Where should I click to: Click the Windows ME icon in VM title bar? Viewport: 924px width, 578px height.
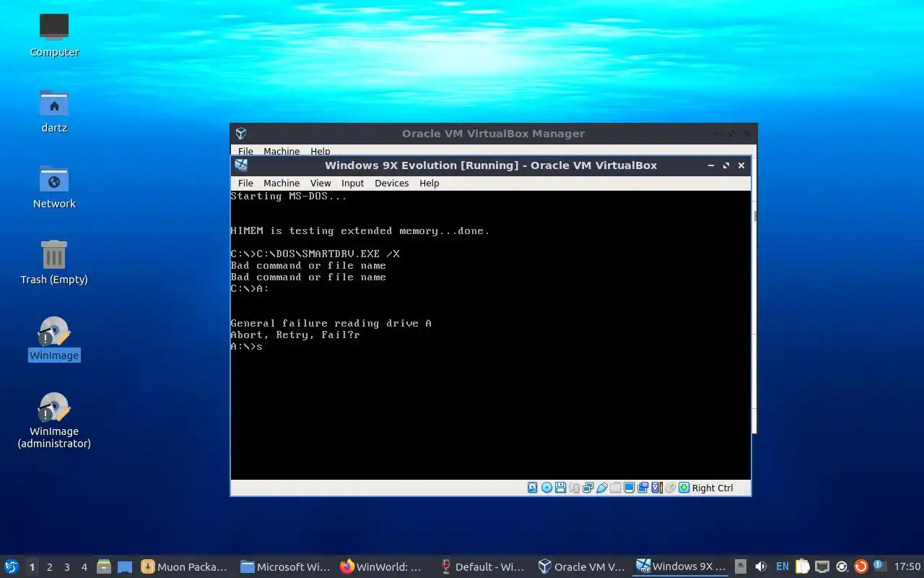coord(241,165)
